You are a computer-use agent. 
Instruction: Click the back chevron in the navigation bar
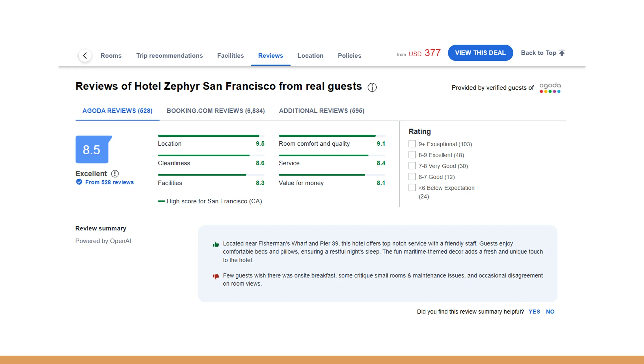tap(85, 55)
